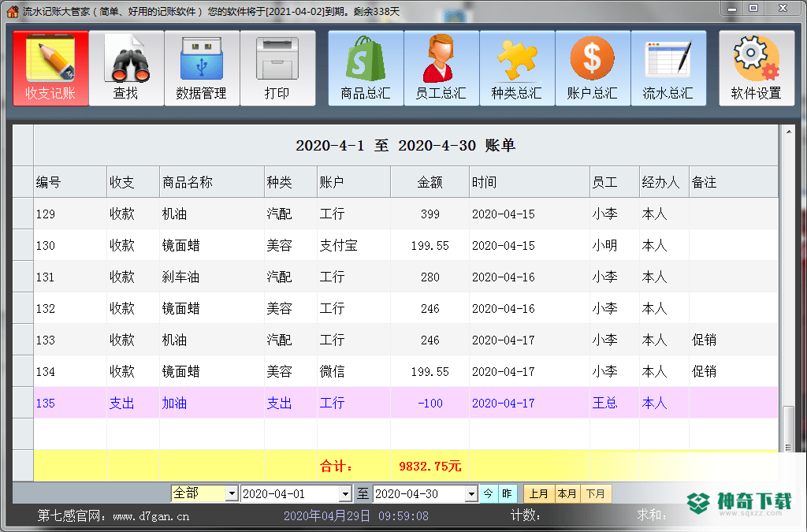Click the 今 today button
This screenshot has height=532, width=807.
[x=489, y=494]
